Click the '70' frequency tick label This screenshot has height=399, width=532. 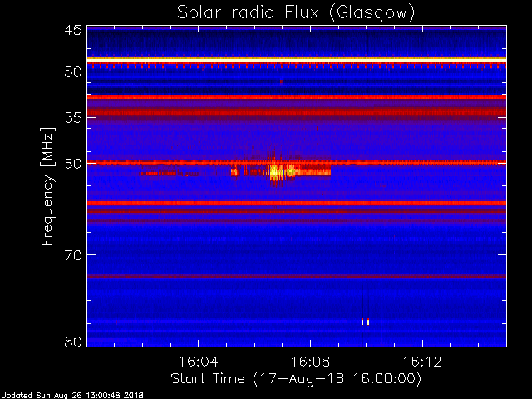73,255
